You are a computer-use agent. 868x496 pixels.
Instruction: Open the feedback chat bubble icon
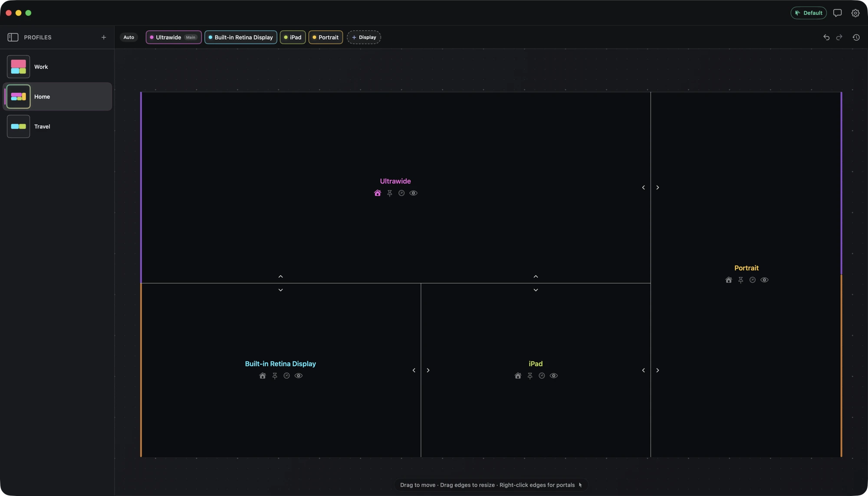click(838, 13)
